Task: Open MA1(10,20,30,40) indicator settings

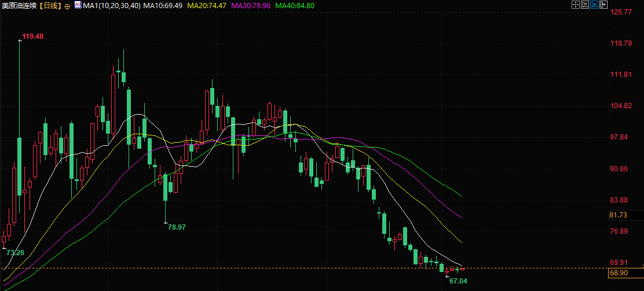Action: (111, 6)
